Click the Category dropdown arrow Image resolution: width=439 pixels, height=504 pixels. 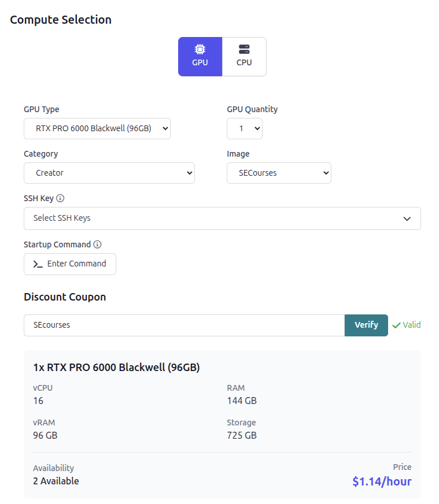[190, 173]
